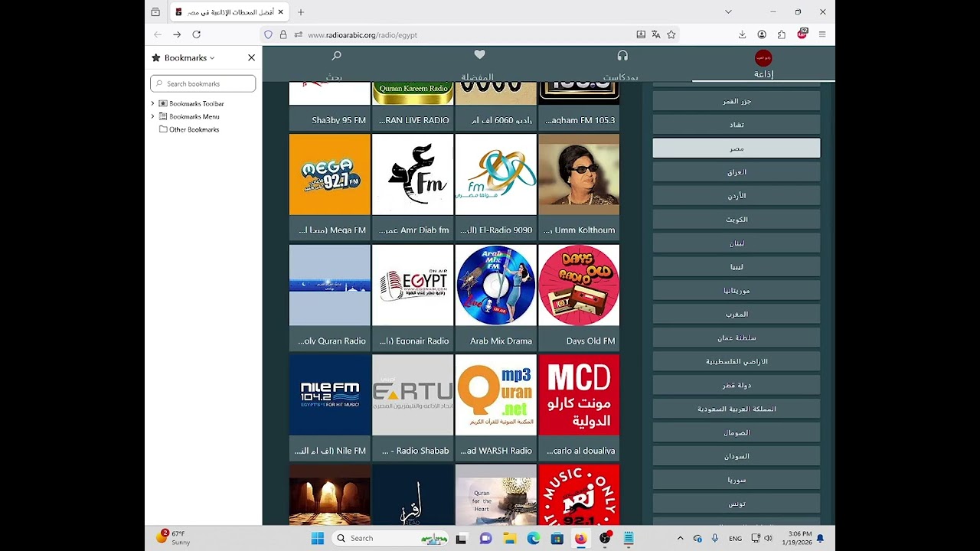Open Monte Carlo Doualiya MCD station

click(x=579, y=395)
